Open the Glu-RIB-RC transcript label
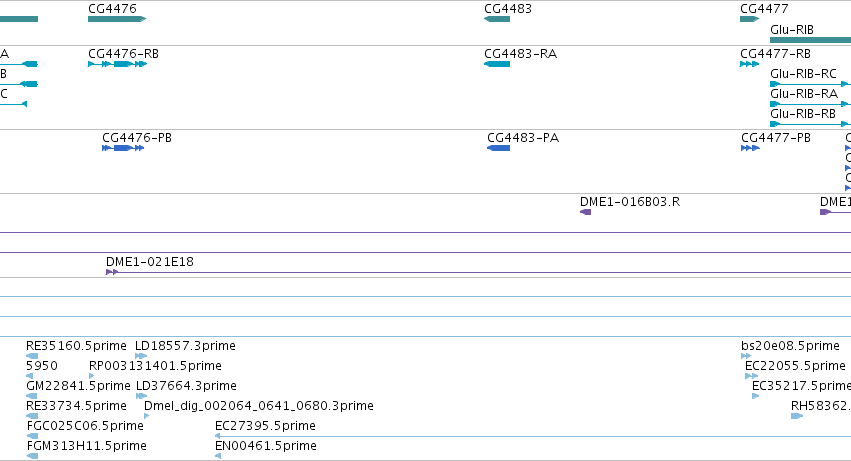This screenshot has width=851, height=461. click(x=803, y=74)
